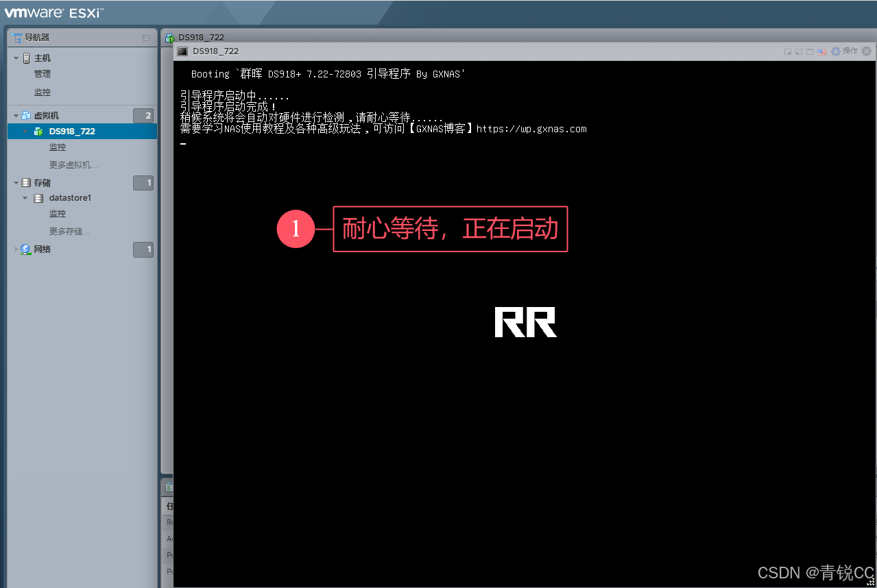
Task: Click the running VM icon beside DS918_722 in navigator
Action: pos(38,132)
